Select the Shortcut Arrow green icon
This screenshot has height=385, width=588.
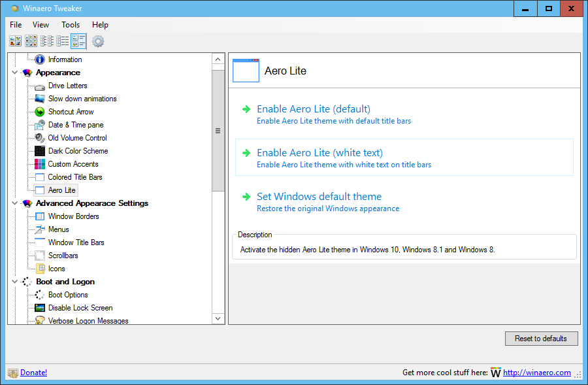coord(40,112)
